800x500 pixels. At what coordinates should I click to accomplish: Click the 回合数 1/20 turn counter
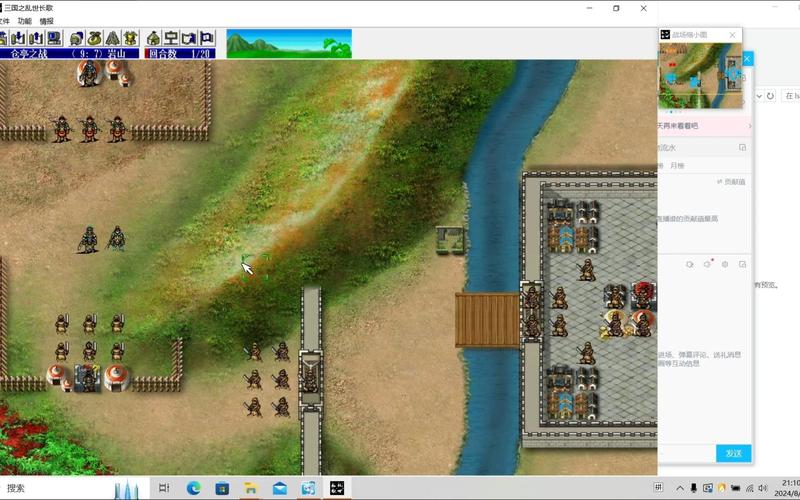point(180,54)
